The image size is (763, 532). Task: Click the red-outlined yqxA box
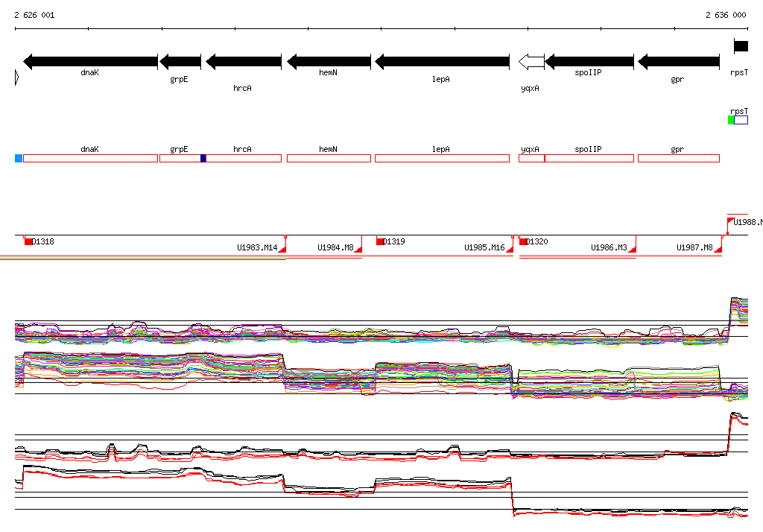point(531,158)
